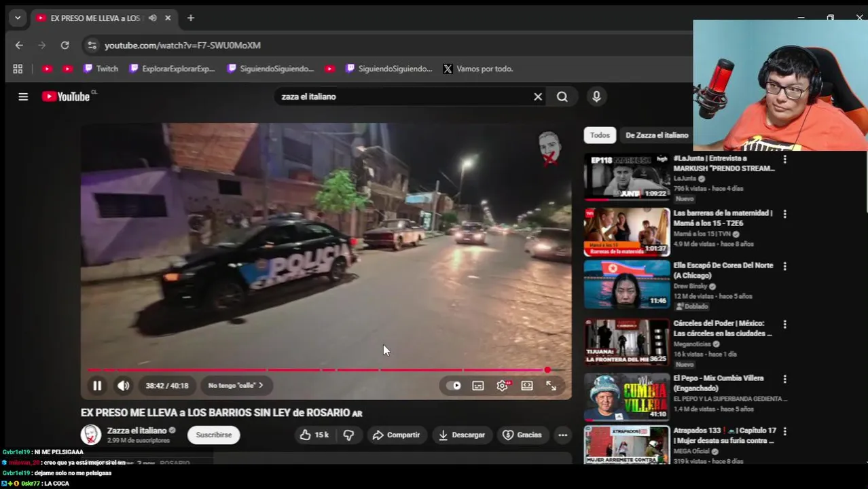Screen dimensions: 868x489
Task: Select the De Zazza el italiano chip
Action: pos(656,135)
